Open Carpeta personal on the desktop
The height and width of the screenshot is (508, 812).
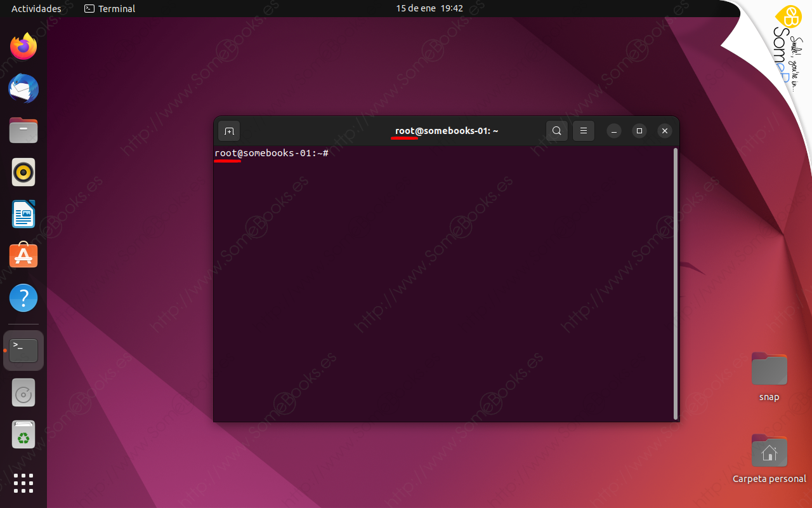point(769,451)
